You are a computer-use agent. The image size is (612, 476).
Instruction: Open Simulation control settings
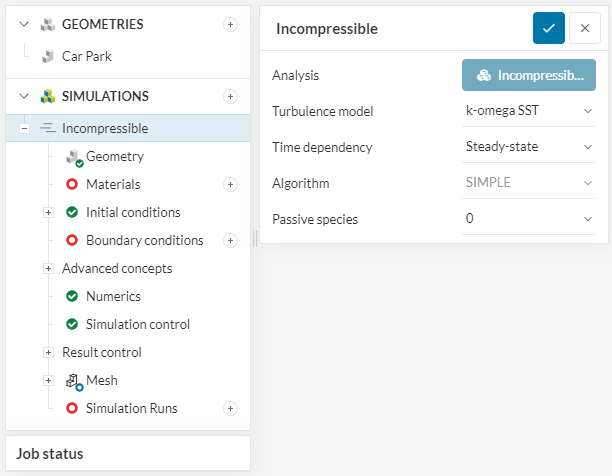point(137,324)
